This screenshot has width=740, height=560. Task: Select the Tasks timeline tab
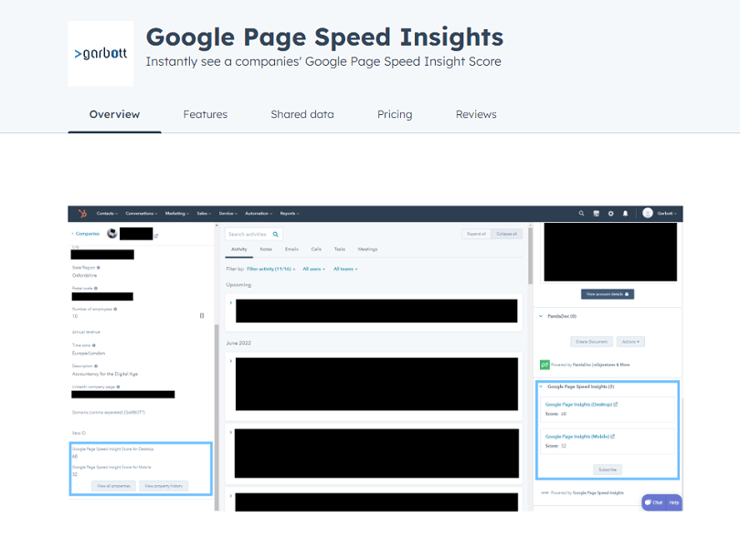[339, 249]
